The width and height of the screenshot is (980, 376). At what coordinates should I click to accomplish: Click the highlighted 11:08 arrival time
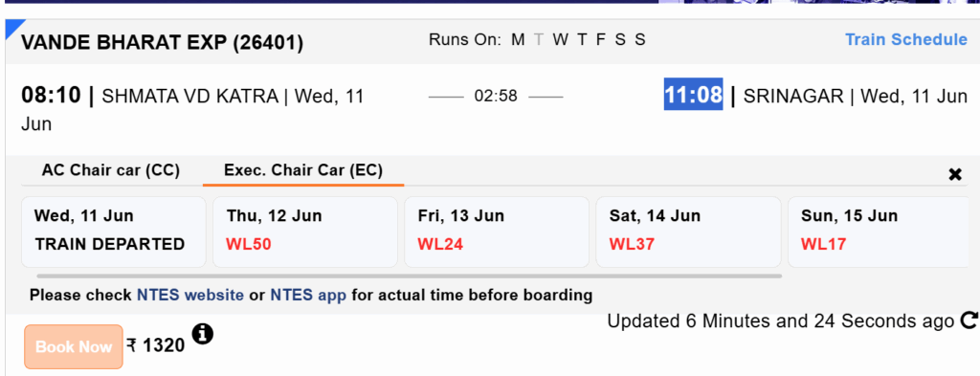coord(693,95)
